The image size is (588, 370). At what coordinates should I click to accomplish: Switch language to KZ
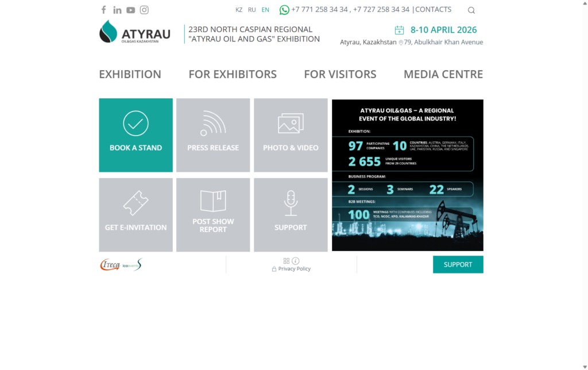(239, 10)
